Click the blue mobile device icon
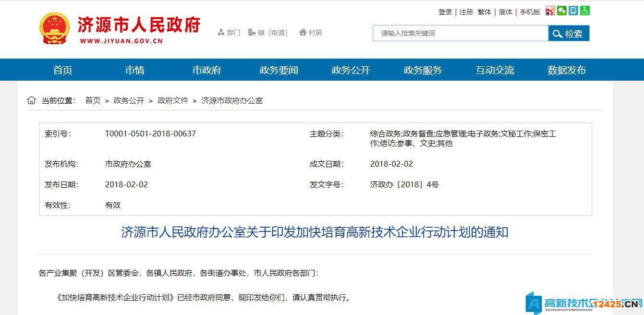Image resolution: width=644 pixels, height=315 pixels. 573,11
